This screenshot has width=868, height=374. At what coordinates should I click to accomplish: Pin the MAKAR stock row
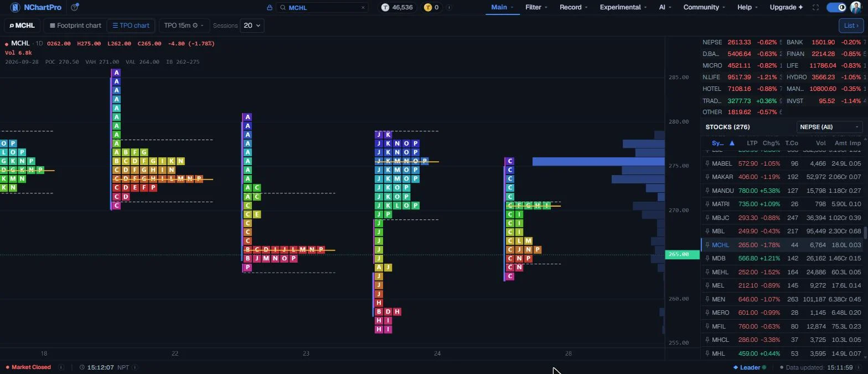coord(707,177)
